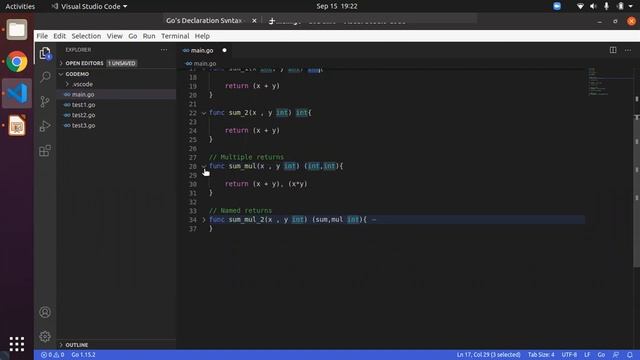Open the Go's Declaration Syntax browser tab
Image resolution: width=640 pixels, height=360 pixels.
click(204, 20)
